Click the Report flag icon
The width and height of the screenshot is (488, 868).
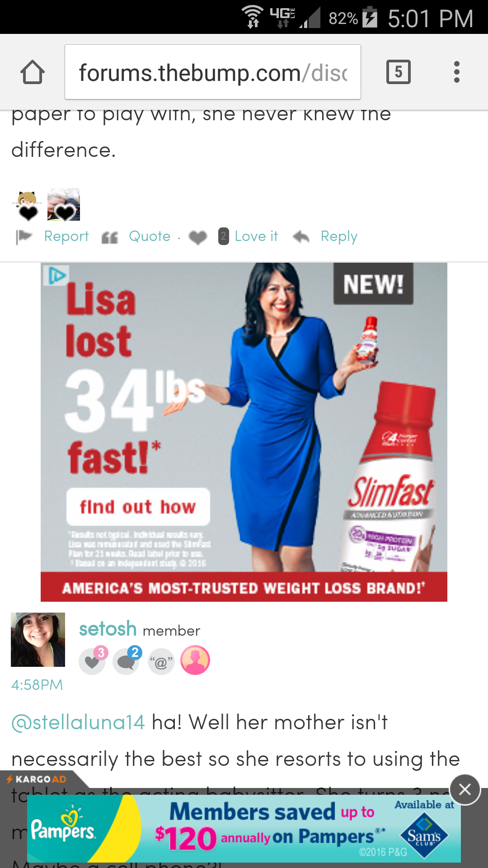pos(23,236)
